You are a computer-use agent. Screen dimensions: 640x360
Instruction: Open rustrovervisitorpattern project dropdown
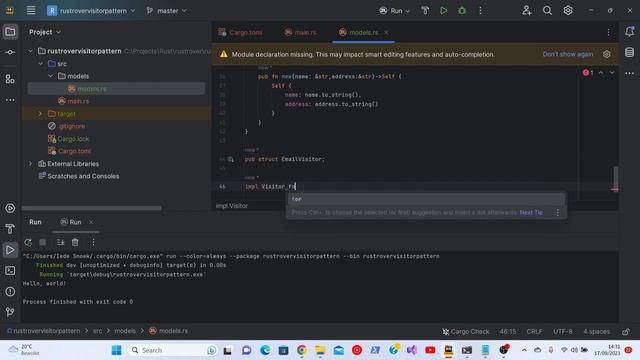[x=91, y=11]
